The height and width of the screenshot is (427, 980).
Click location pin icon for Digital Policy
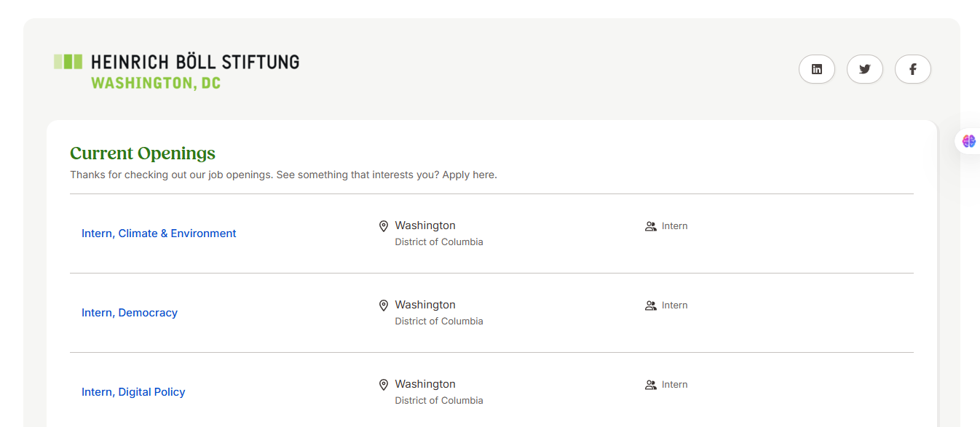pos(384,385)
